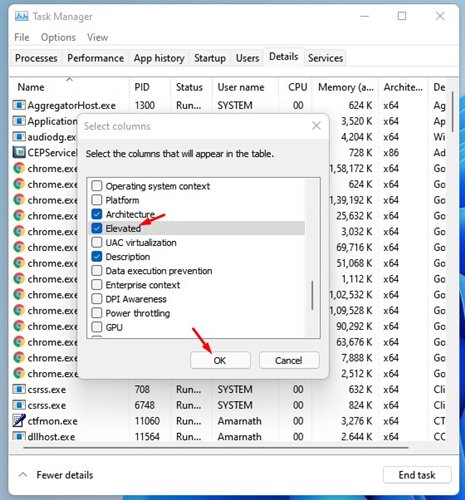Enable the Platform column checkbox
Screen dimensions: 465x500
[97, 200]
